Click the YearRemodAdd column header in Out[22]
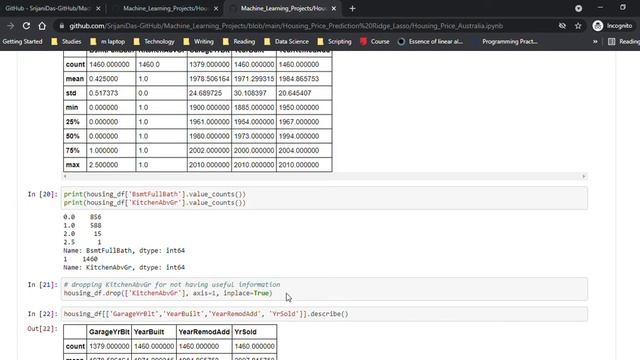This screenshot has width=640, height=360. pos(204,332)
